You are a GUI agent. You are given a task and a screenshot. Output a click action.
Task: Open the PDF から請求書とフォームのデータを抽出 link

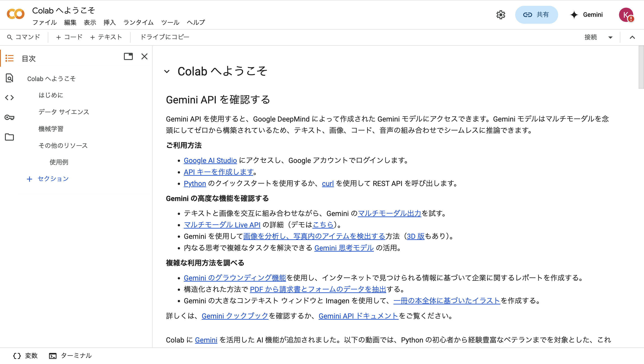tap(318, 289)
